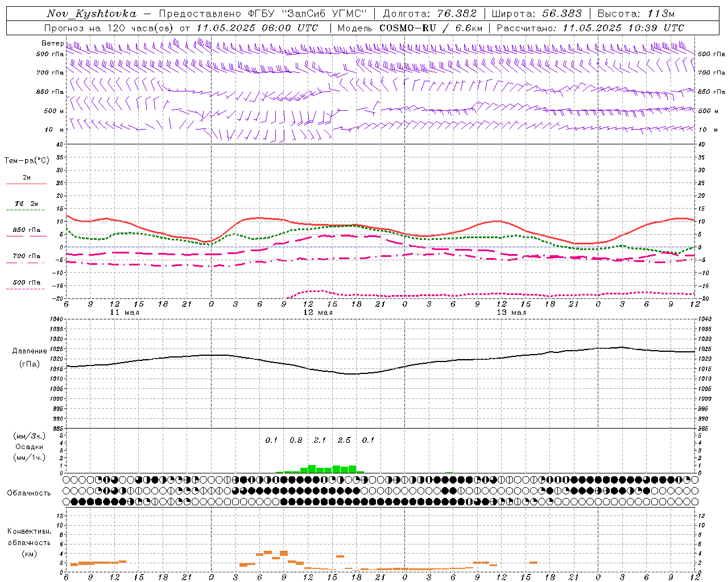The width and height of the screenshot is (728, 582).
Task: Select the elevation text Высота: 113м
Action: click(636, 14)
